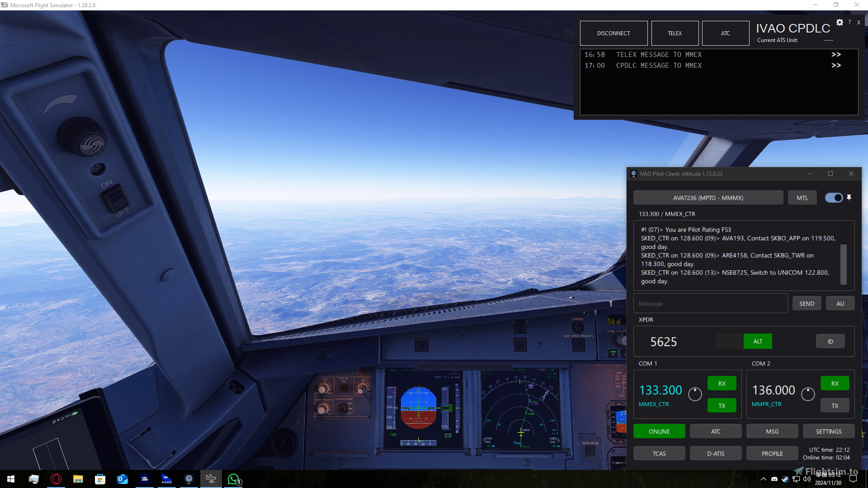Image resolution: width=868 pixels, height=488 pixels.
Task: Open the satellite tracking app on the taskbar
Action: (211, 479)
